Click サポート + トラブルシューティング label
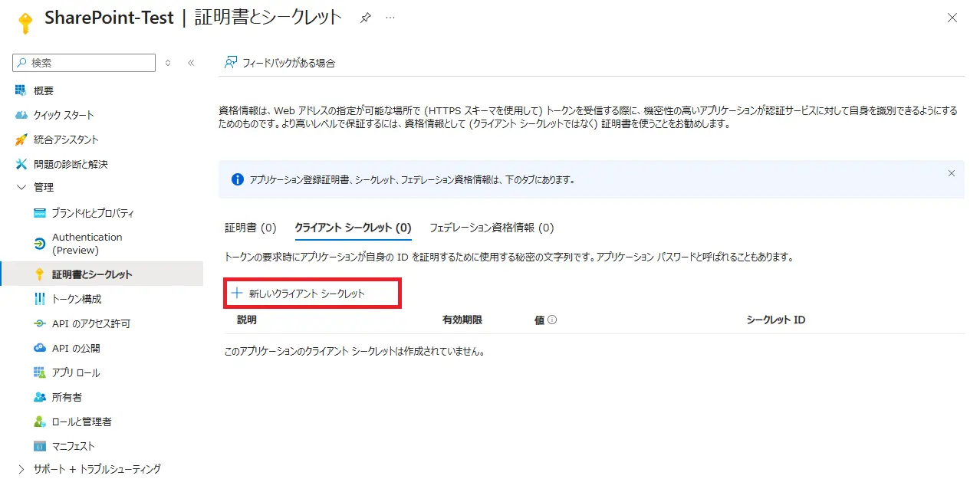The height and width of the screenshot is (492, 980). (97, 469)
